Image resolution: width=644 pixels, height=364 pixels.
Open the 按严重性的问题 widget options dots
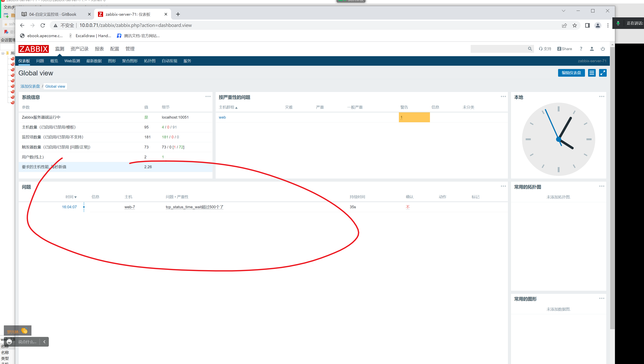(x=503, y=96)
